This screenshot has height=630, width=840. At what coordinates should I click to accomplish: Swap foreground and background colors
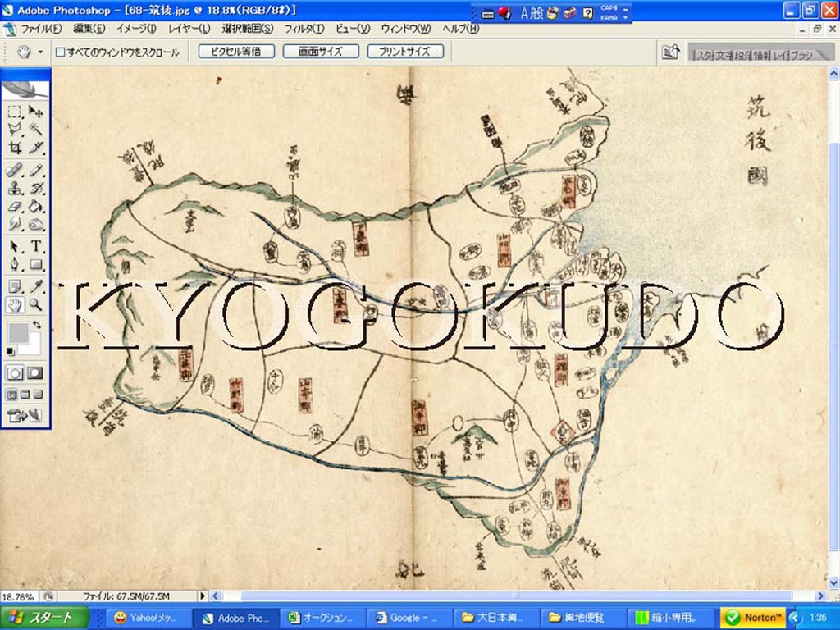(36, 325)
